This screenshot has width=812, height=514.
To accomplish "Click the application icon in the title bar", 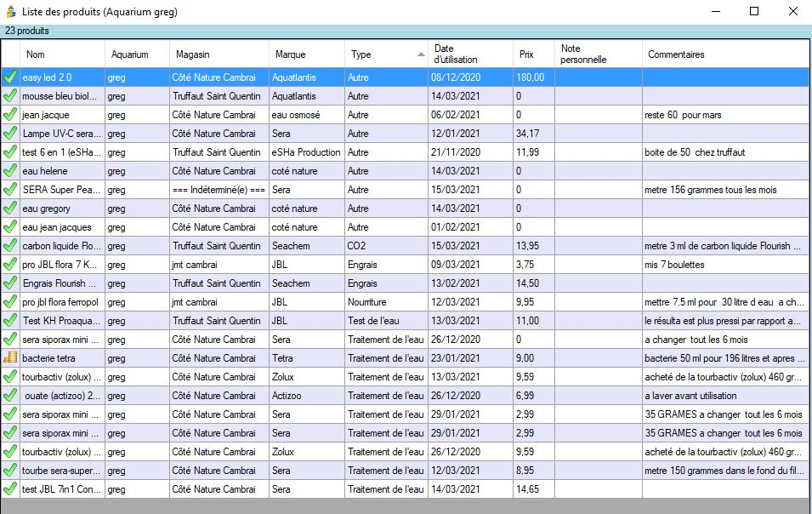I will pyautogui.click(x=11, y=11).
